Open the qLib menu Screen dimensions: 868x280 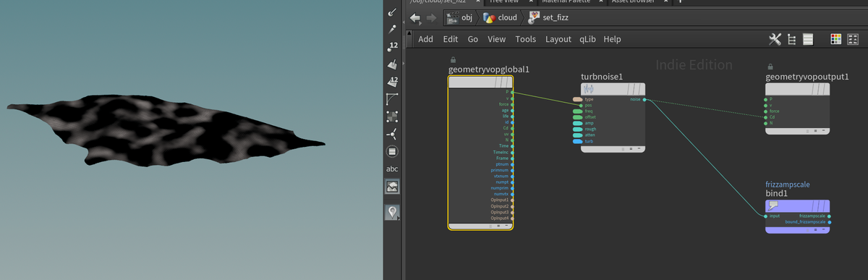[588, 39]
